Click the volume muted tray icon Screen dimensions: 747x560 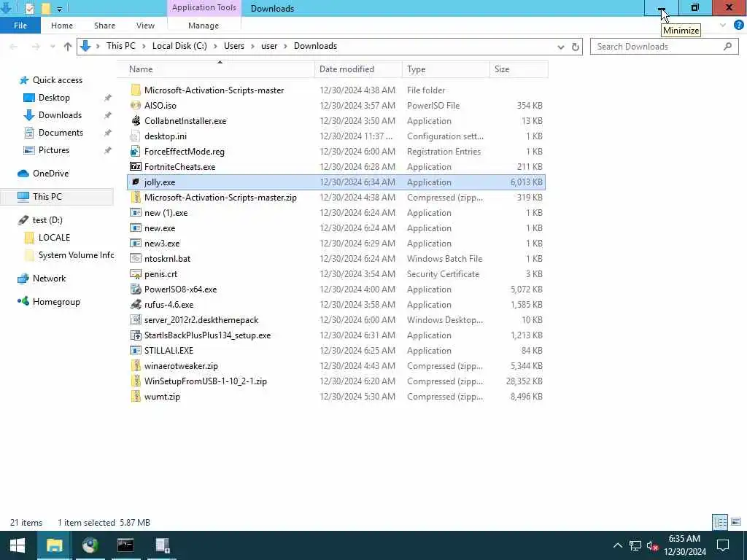click(652, 545)
